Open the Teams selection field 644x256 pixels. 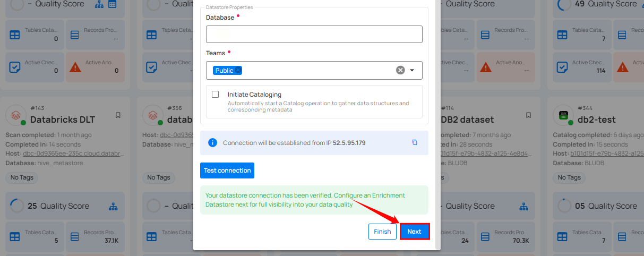313,70
